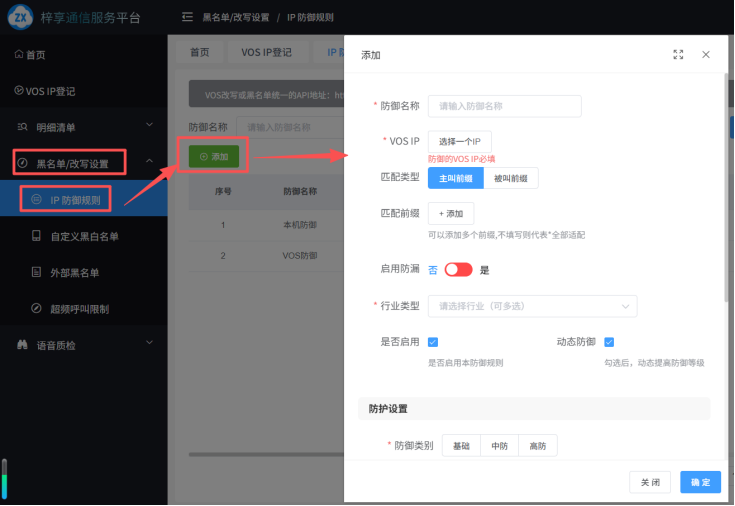This screenshot has width=735, height=506.
Task: Click the 语音质检 binoculars icon
Action: tap(22, 345)
